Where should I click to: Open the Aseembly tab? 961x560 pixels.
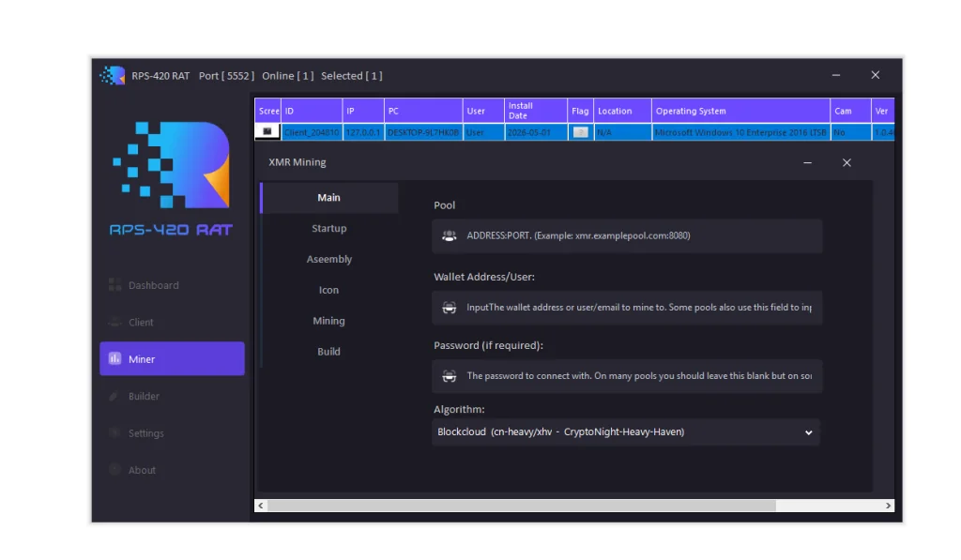pos(329,259)
